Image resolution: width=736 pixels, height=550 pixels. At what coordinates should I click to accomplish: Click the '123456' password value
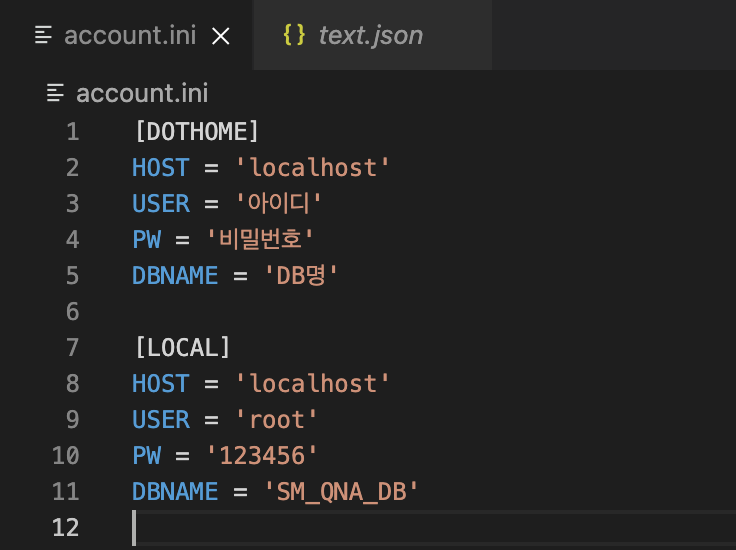262,456
